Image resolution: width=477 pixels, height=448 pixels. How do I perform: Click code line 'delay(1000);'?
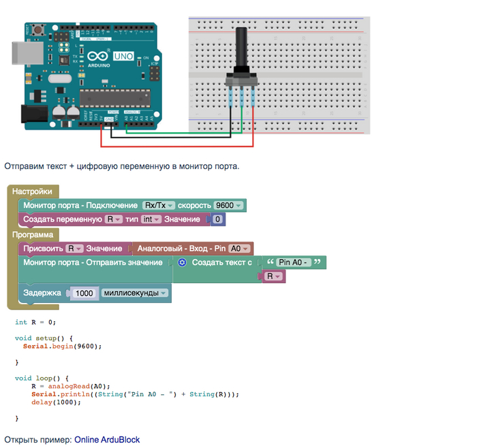(56, 402)
